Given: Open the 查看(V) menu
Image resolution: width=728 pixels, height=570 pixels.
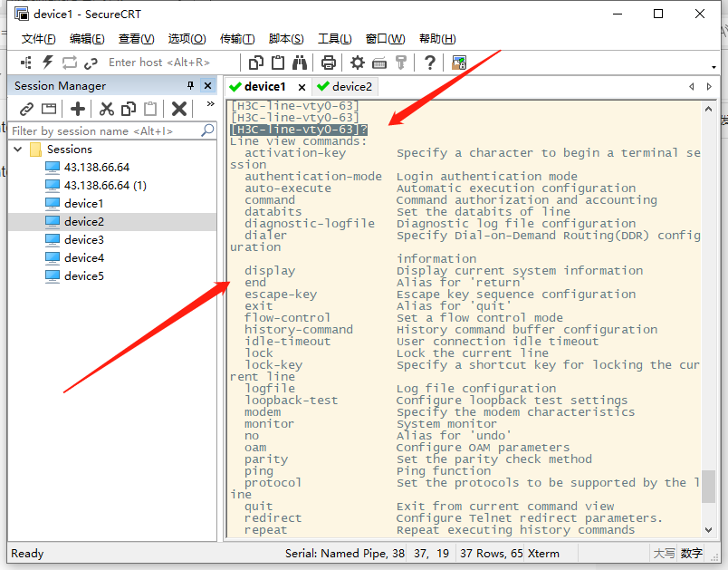Looking at the screenshot, I should point(136,39).
